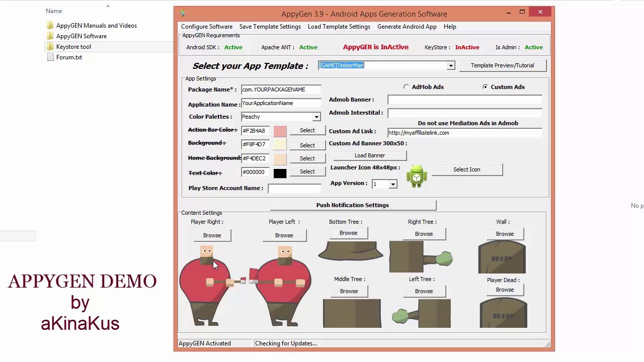This screenshot has width=644, height=362.
Task: Expand the Color Palettes dropdown
Action: click(316, 117)
